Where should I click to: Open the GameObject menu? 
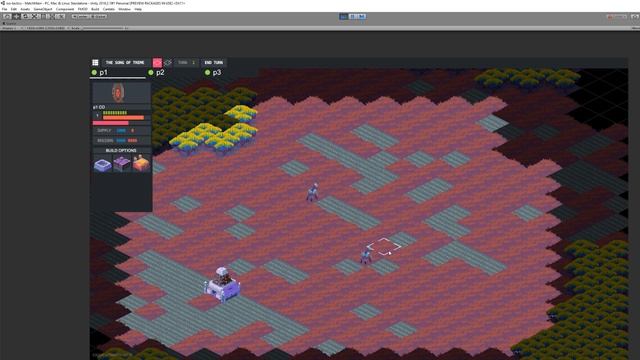(x=42, y=9)
